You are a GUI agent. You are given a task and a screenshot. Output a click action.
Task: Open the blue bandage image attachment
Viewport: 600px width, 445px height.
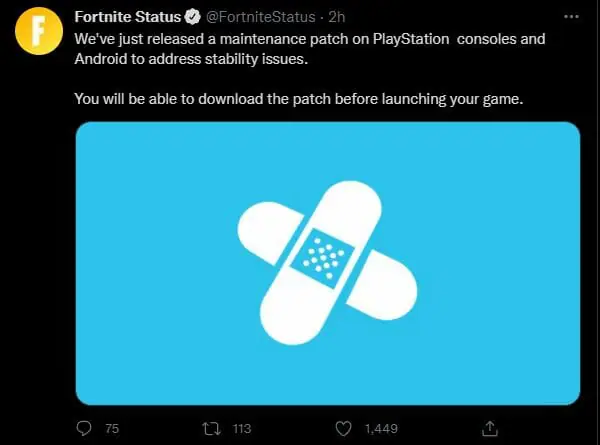(x=328, y=263)
